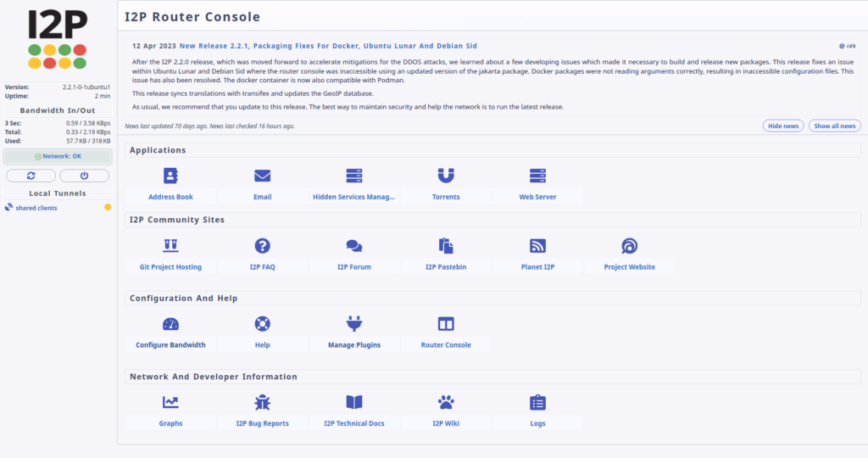Image resolution: width=868 pixels, height=458 pixels.
Task: Click the I2P FAQ text label
Action: (x=263, y=267)
